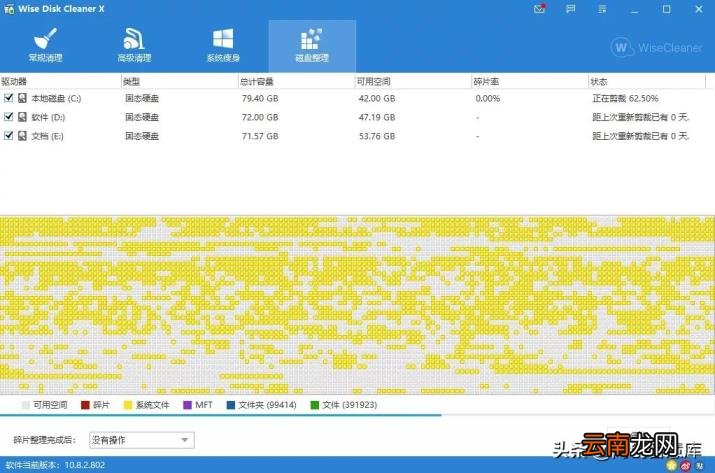Click the disk icon for 软件 (D:)
This screenshot has width=715, height=473.
[x=22, y=117]
